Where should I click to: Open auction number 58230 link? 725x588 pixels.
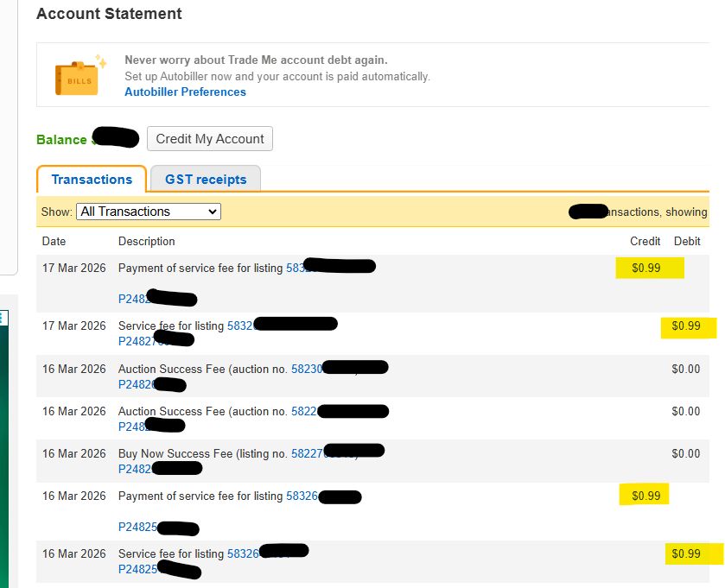(x=306, y=369)
